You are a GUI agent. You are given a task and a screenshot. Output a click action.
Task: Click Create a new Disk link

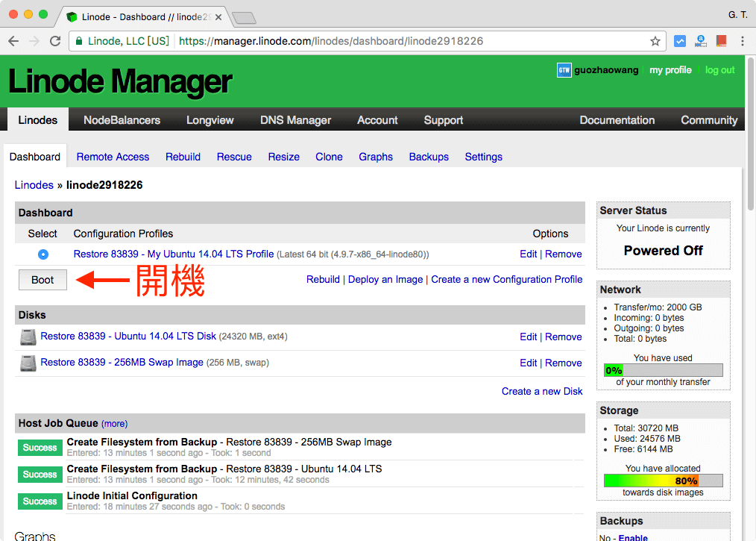point(542,391)
